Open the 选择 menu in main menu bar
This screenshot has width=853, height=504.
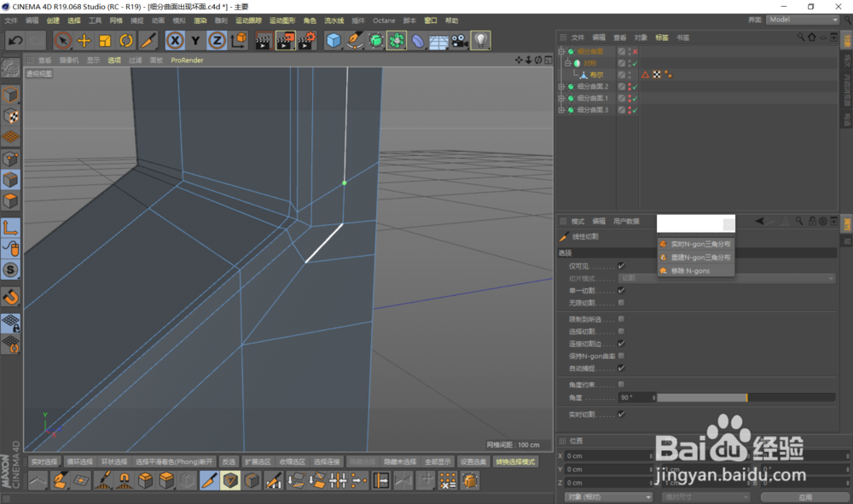coord(74,20)
